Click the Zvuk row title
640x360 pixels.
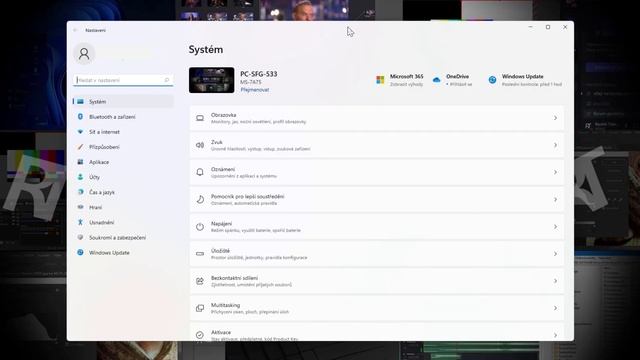pos(217,142)
